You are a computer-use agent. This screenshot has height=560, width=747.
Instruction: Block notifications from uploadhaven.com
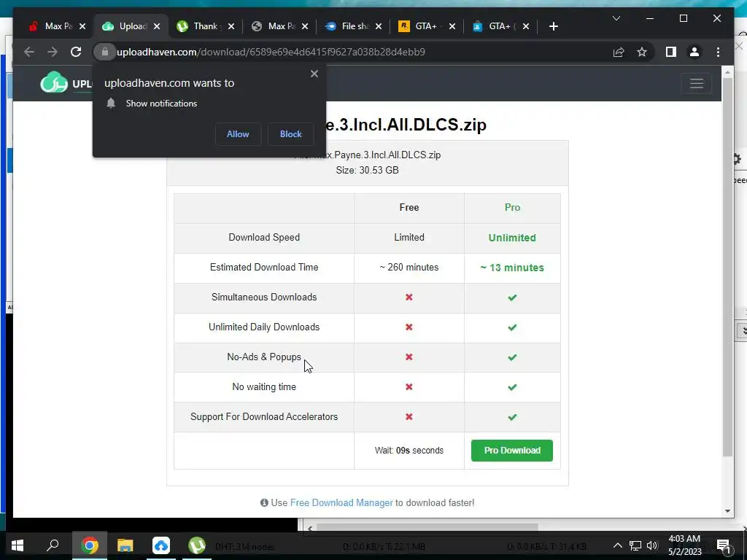click(290, 134)
